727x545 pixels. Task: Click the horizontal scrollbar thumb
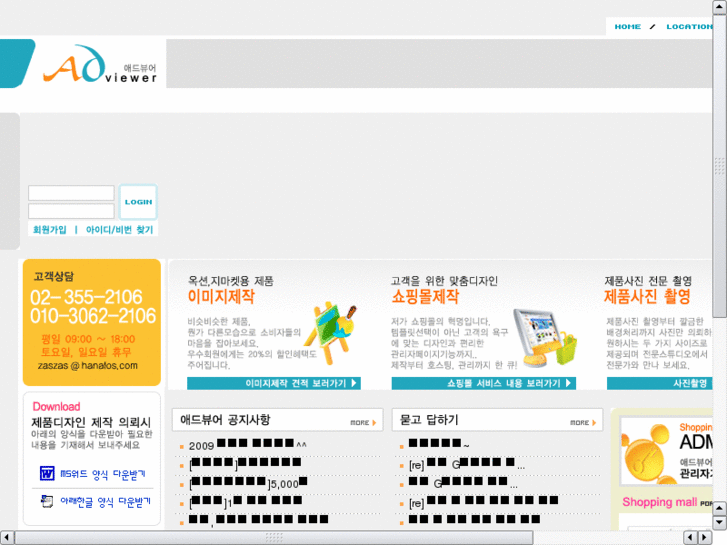pos(274,537)
